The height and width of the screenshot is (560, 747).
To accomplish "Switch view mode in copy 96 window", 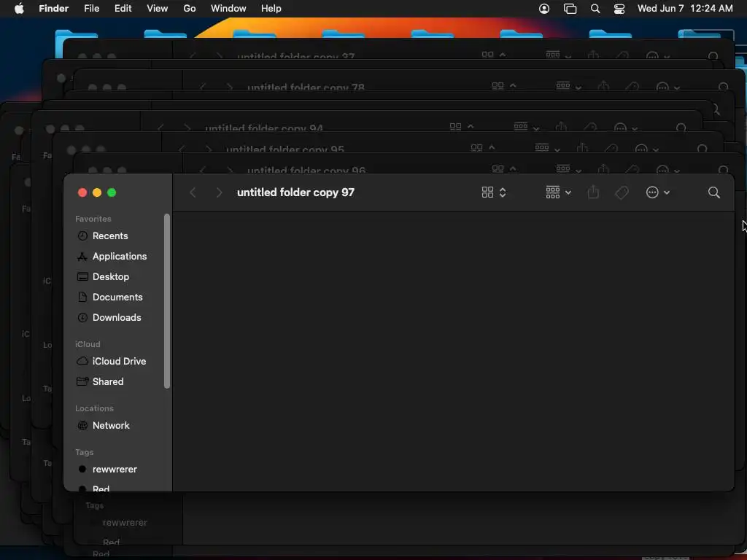I will click(x=503, y=169).
